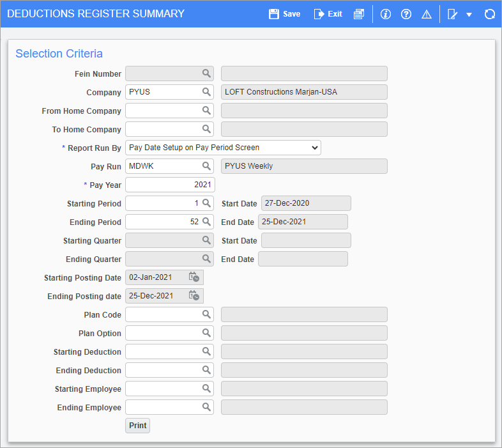Open the Plan Option lookup magnifier
The width and height of the screenshot is (502, 448).
pos(206,333)
